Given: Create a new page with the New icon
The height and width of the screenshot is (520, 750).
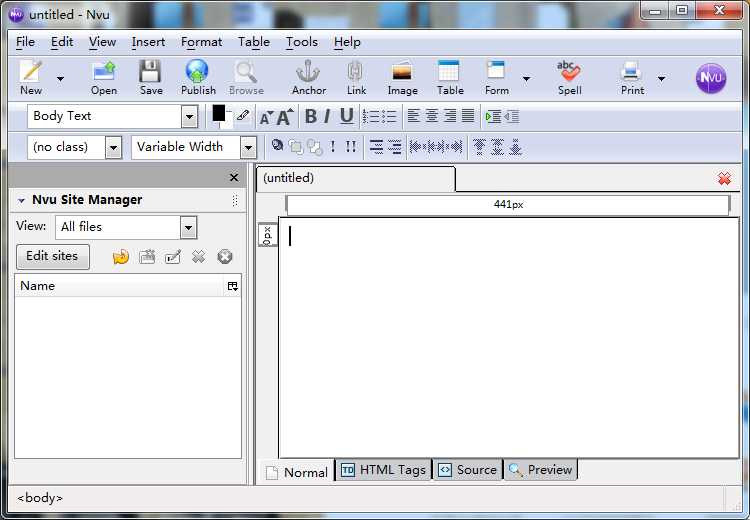Looking at the screenshot, I should pyautogui.click(x=31, y=77).
